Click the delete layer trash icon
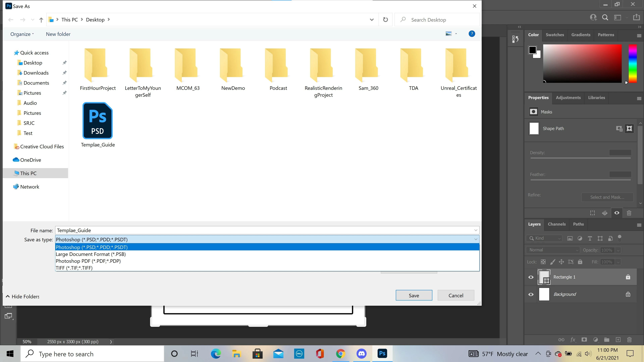644x362 pixels. click(x=629, y=340)
